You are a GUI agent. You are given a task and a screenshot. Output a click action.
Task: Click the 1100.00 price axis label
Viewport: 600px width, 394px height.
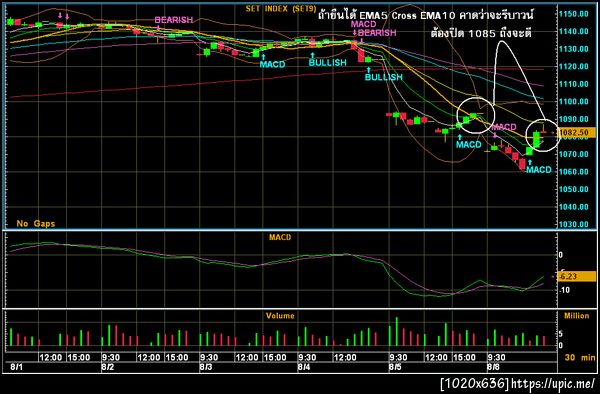[574, 102]
